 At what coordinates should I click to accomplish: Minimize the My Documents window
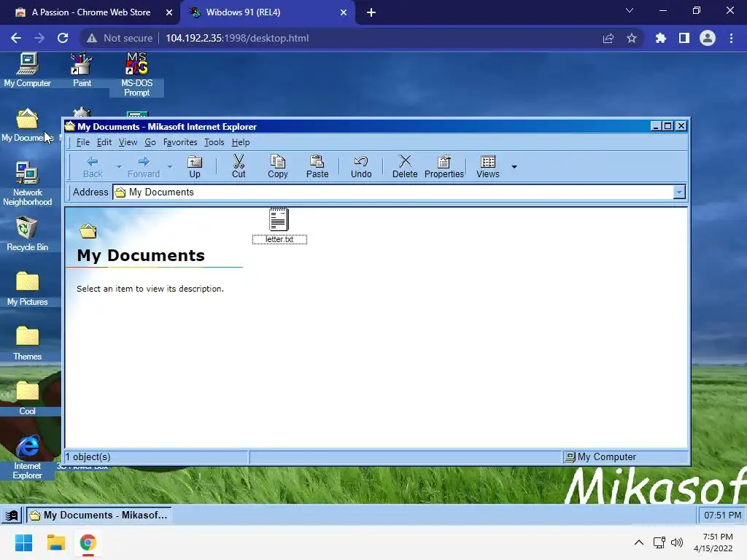coord(656,125)
